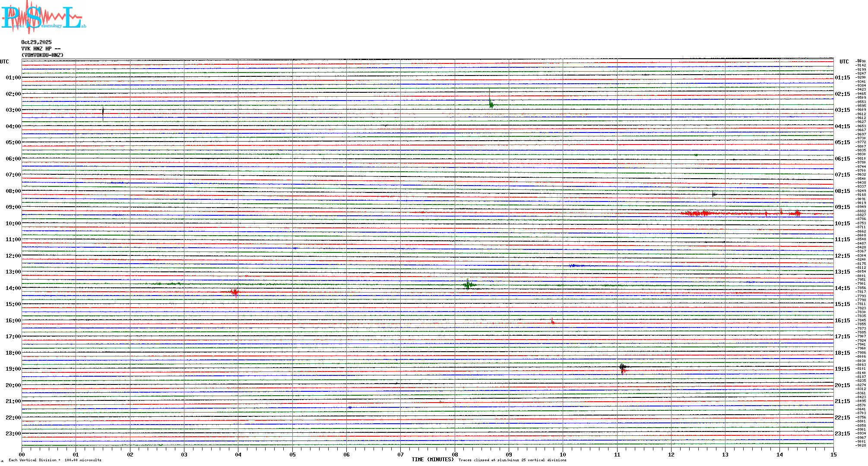Click the black spike on 03:00 trace
Viewport: 868px width, 466px height.
point(103,112)
